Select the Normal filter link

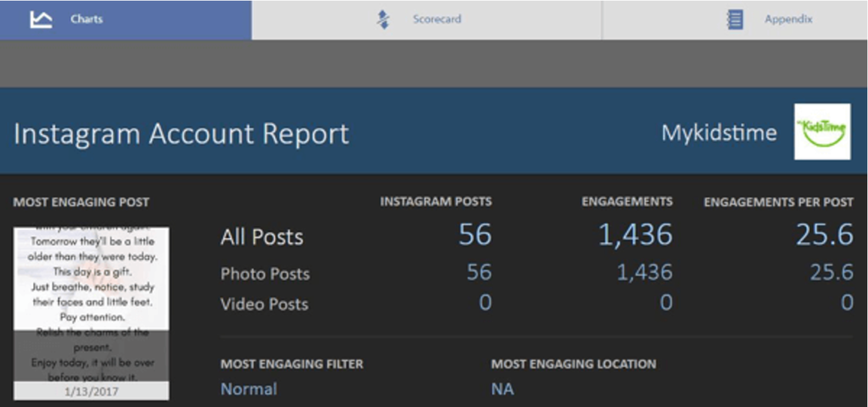pos(248,389)
